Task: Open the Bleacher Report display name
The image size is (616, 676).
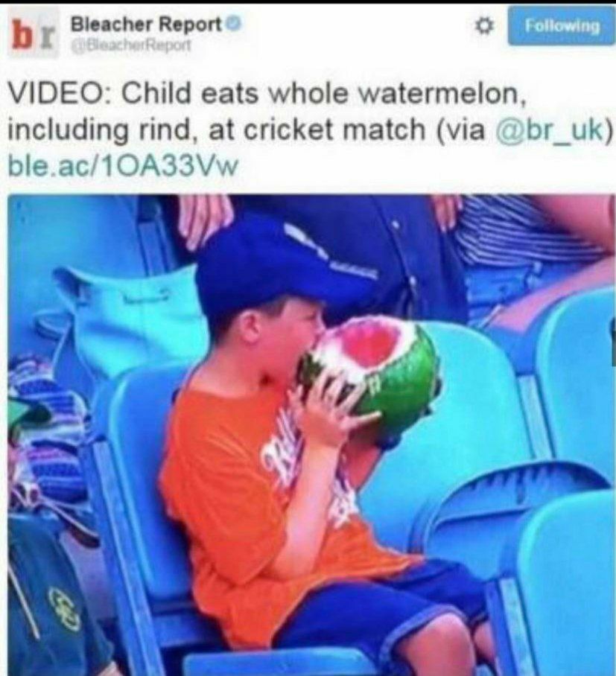Action: point(146,24)
